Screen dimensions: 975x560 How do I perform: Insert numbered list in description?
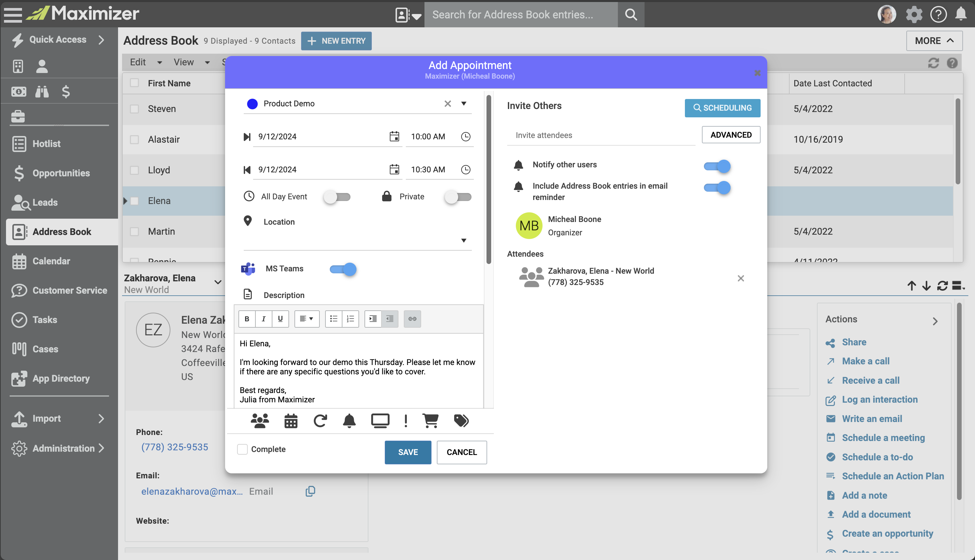click(350, 318)
